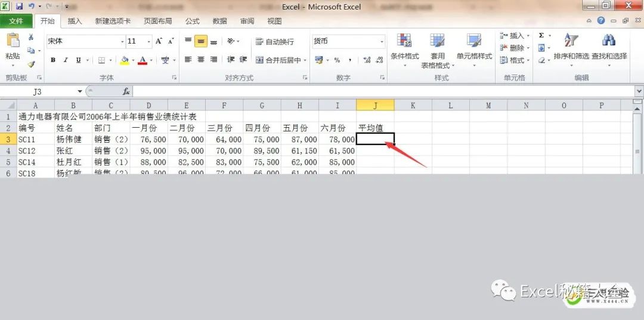Click the Clear eraser icon
644x320 pixels.
[x=541, y=60]
